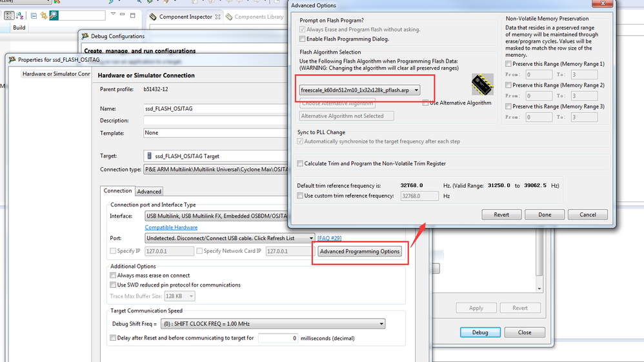Click the delay milliseconds input field

[278, 338]
